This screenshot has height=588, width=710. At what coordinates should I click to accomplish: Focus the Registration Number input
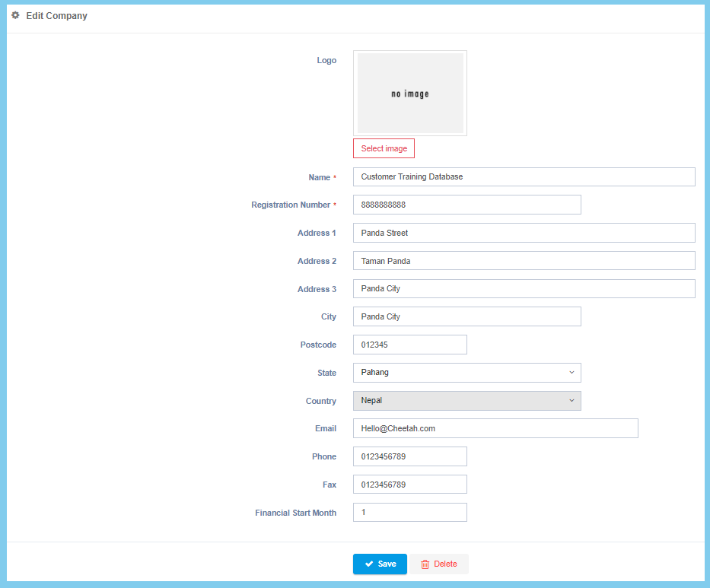click(x=466, y=205)
